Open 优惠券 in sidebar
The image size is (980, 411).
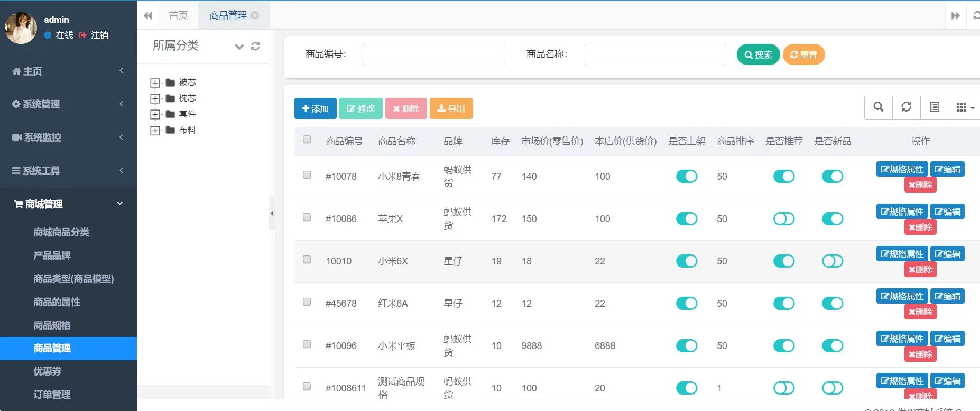pos(47,371)
